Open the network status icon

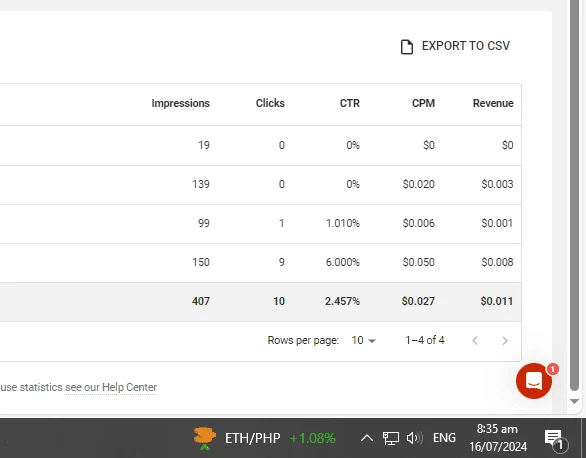[x=391, y=438]
